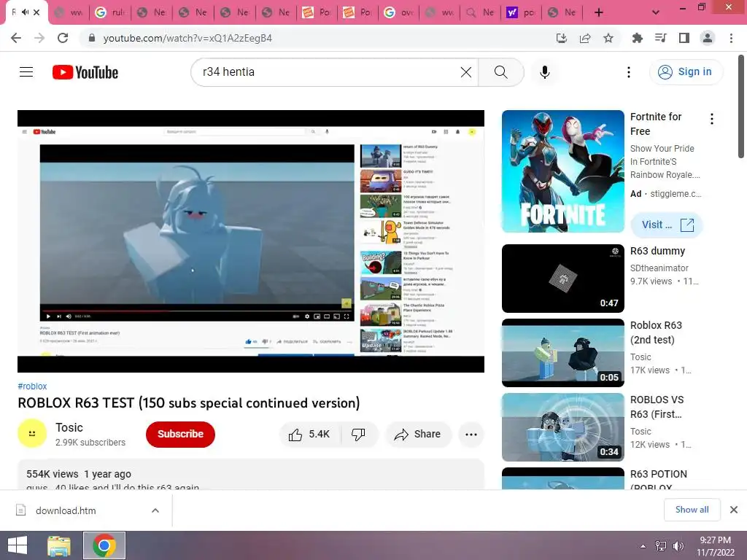Activate voice search microphone
Image resolution: width=747 pixels, height=560 pixels.
click(x=544, y=72)
